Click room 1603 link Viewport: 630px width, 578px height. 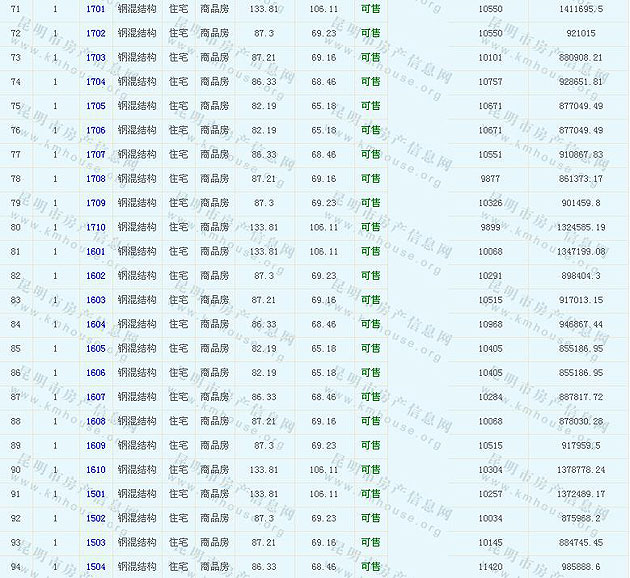(96, 300)
